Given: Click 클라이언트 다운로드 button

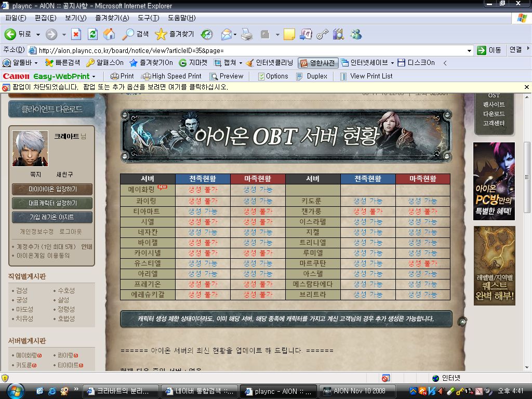Looking at the screenshot, I should (51, 109).
